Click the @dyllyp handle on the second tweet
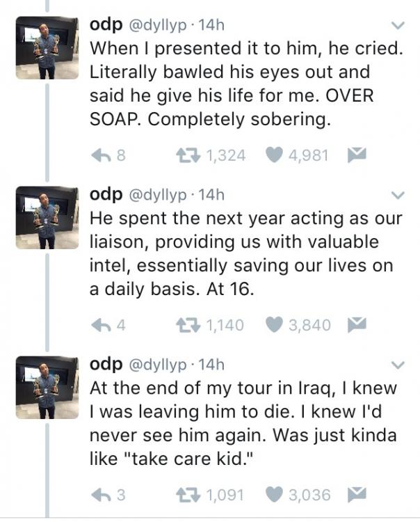The image size is (420, 522). (x=158, y=196)
